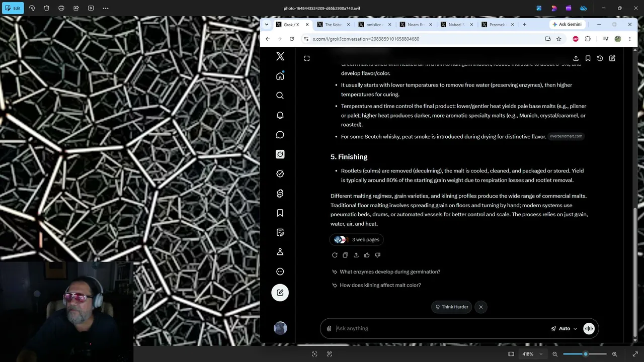This screenshot has height=362, width=644.
Task: Attach a file with paperclip icon
Action: pyautogui.click(x=329, y=329)
